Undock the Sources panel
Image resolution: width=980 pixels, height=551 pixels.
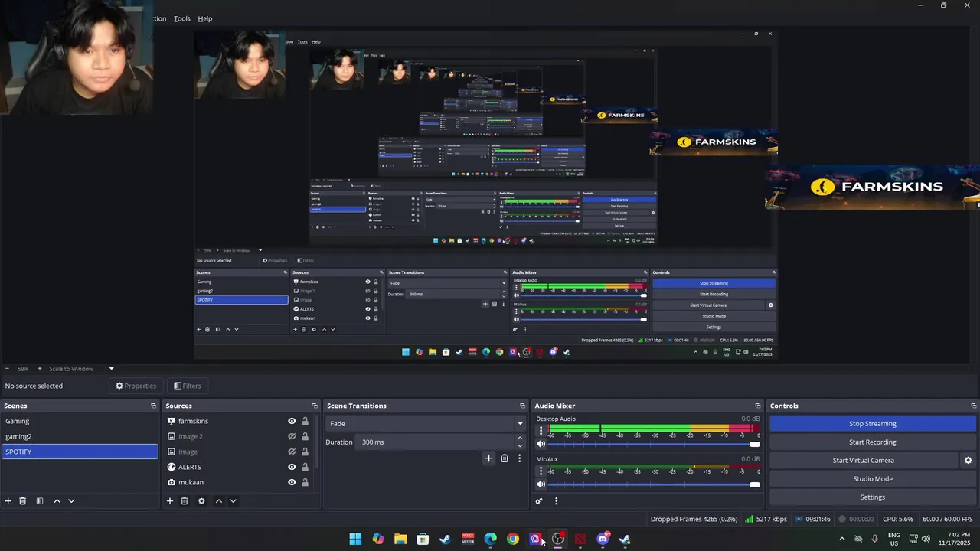pos(315,406)
